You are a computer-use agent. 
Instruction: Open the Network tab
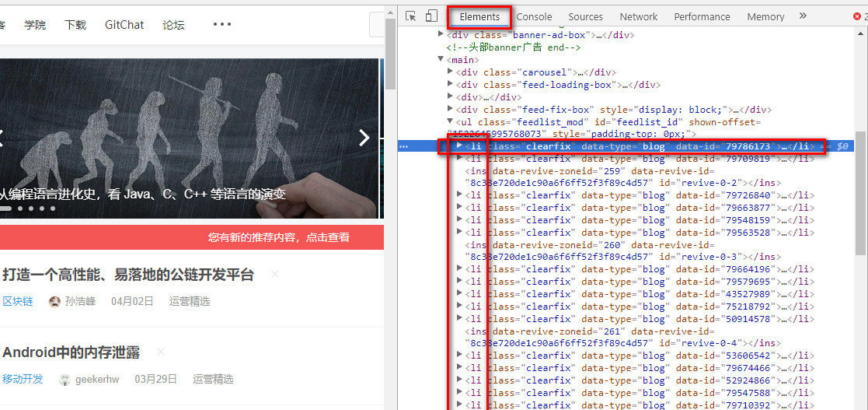[x=638, y=16]
